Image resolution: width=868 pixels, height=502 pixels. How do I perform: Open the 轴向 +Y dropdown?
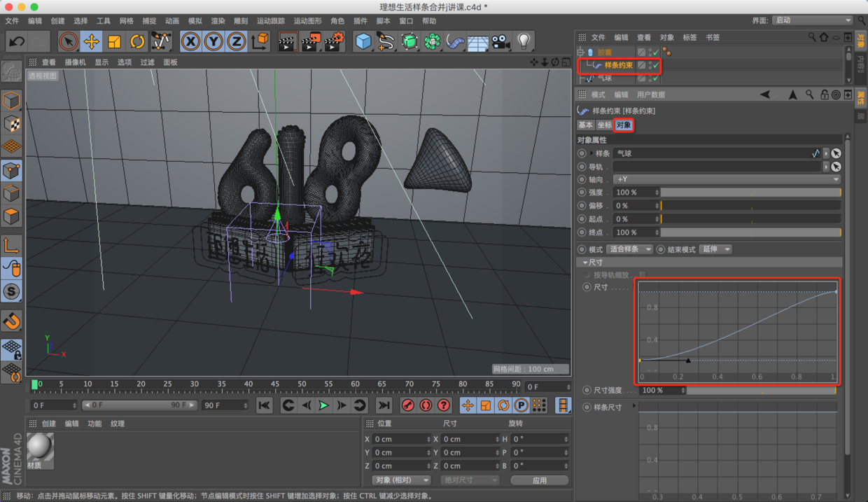(727, 179)
